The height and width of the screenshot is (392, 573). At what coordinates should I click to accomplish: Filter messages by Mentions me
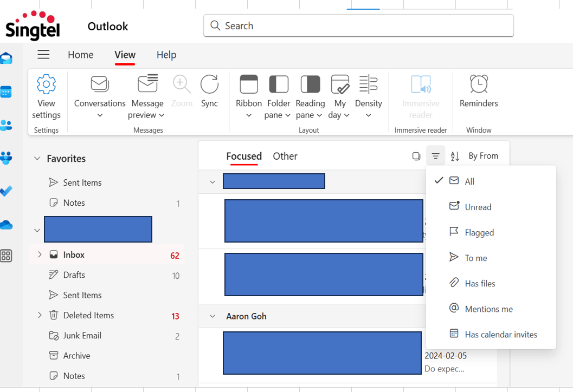[491, 309]
